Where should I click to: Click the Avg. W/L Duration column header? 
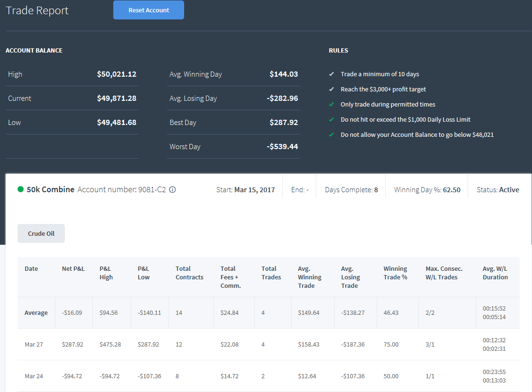point(496,273)
